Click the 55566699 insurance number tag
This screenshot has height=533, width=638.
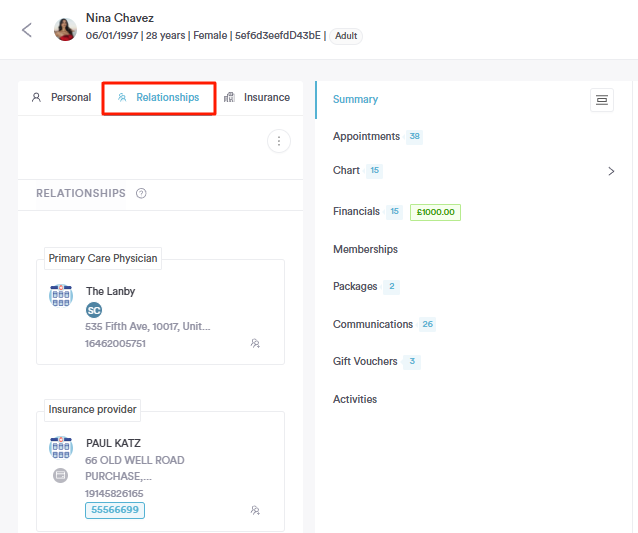point(114,510)
